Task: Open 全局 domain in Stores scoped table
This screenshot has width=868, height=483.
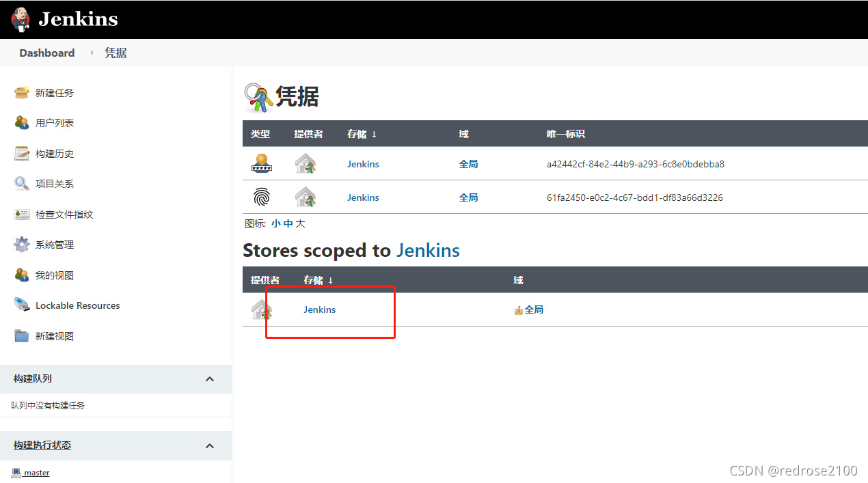Action: point(534,309)
